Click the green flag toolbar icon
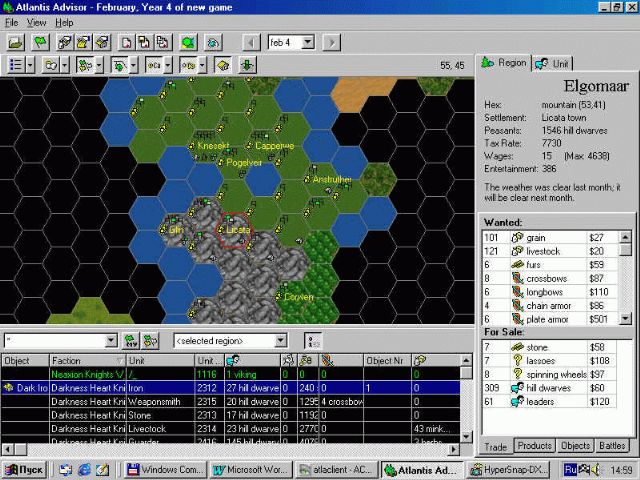640x480 pixels. click(40, 42)
